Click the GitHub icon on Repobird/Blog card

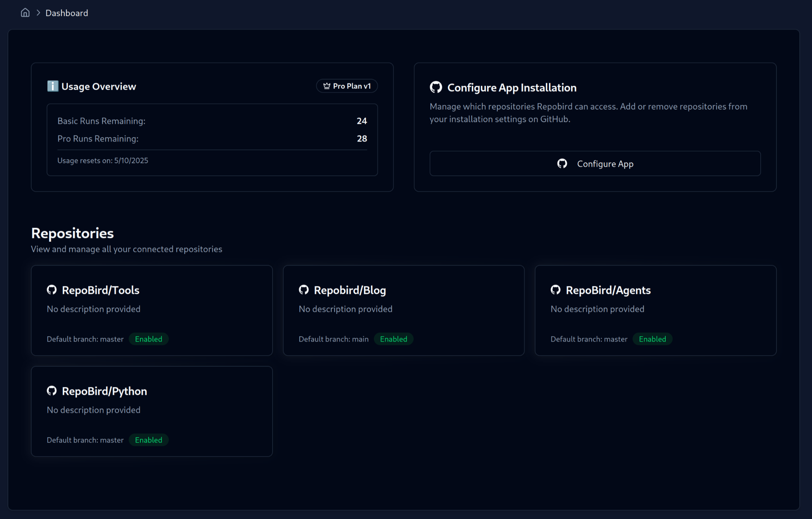click(x=304, y=289)
